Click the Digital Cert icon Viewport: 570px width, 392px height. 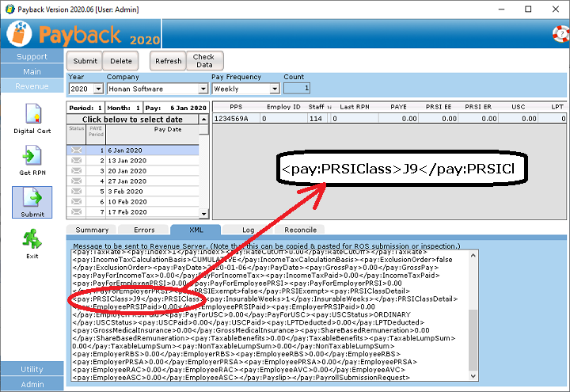point(32,116)
